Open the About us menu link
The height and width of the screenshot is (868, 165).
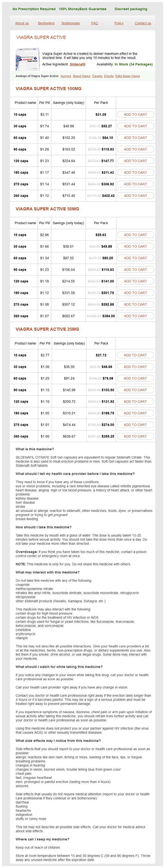point(22,23)
